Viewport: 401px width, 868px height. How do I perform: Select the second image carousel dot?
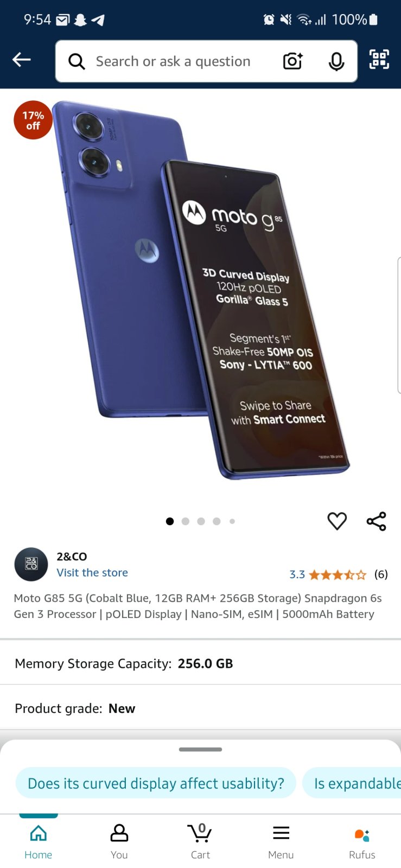click(x=186, y=521)
